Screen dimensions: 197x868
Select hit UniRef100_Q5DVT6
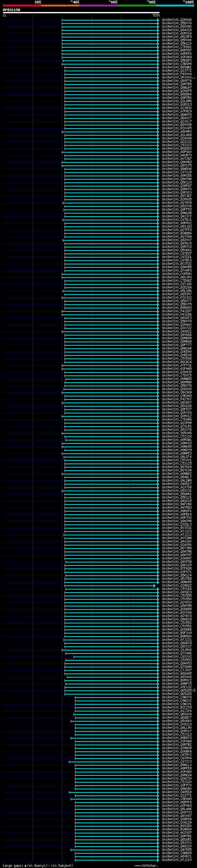pos(177,23)
